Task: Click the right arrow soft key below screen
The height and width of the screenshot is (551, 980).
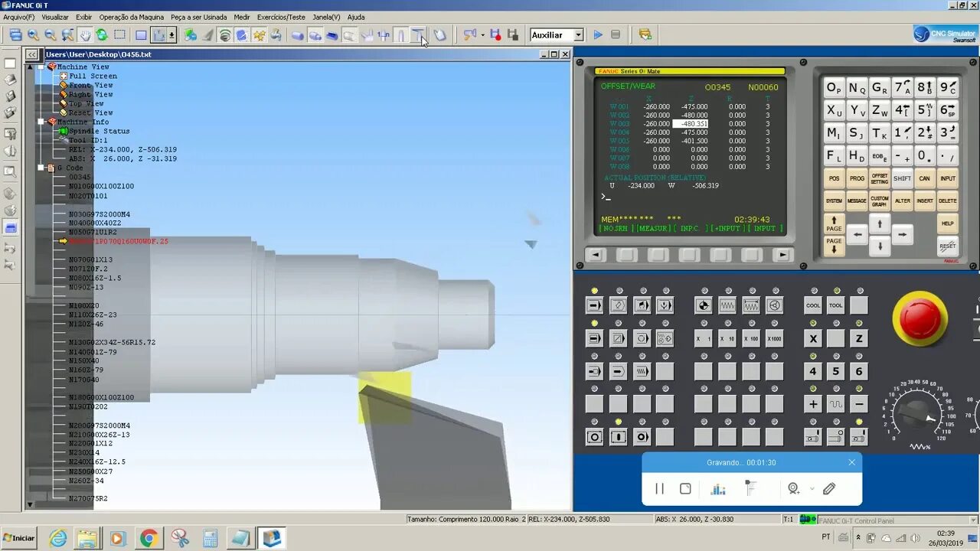Action: pyautogui.click(x=782, y=255)
